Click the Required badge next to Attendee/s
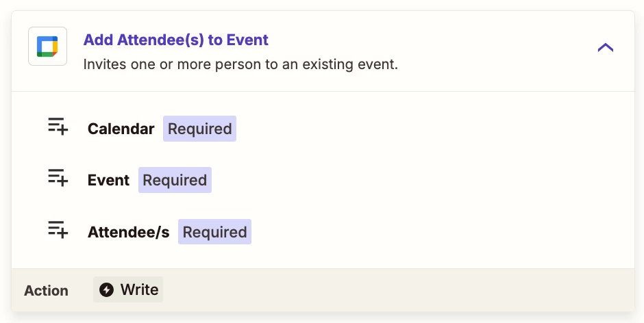The height and width of the screenshot is (323, 644). tap(214, 232)
